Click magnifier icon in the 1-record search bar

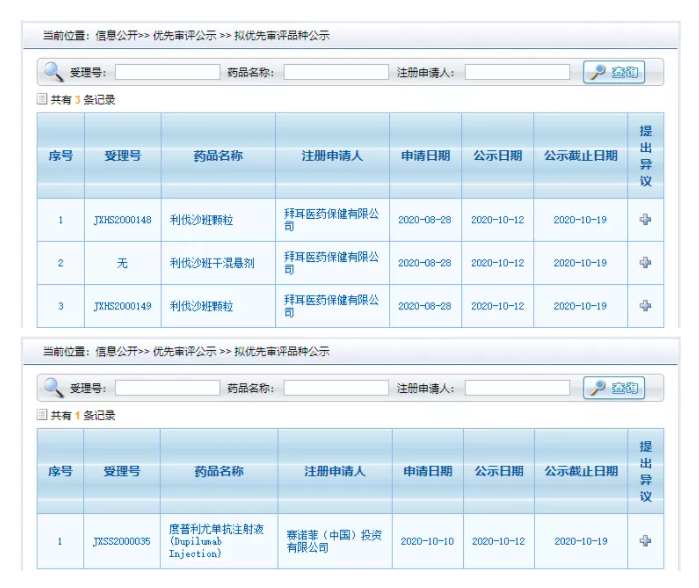point(53,388)
